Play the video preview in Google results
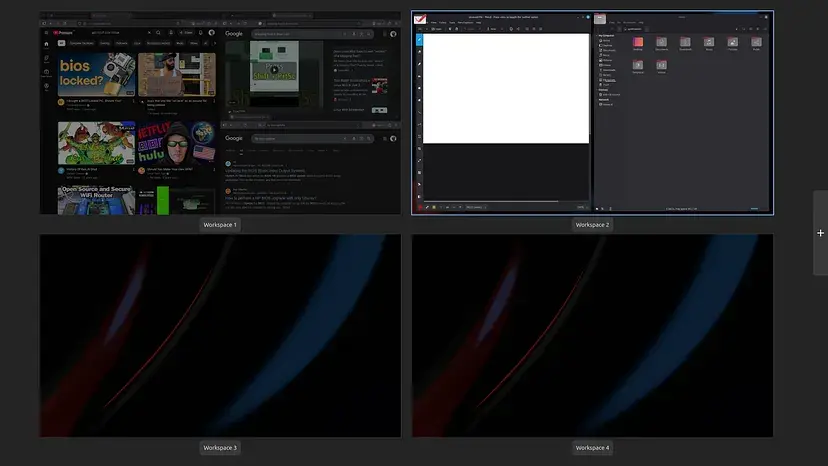The width and height of the screenshot is (828, 466). pyautogui.click(x=273, y=70)
